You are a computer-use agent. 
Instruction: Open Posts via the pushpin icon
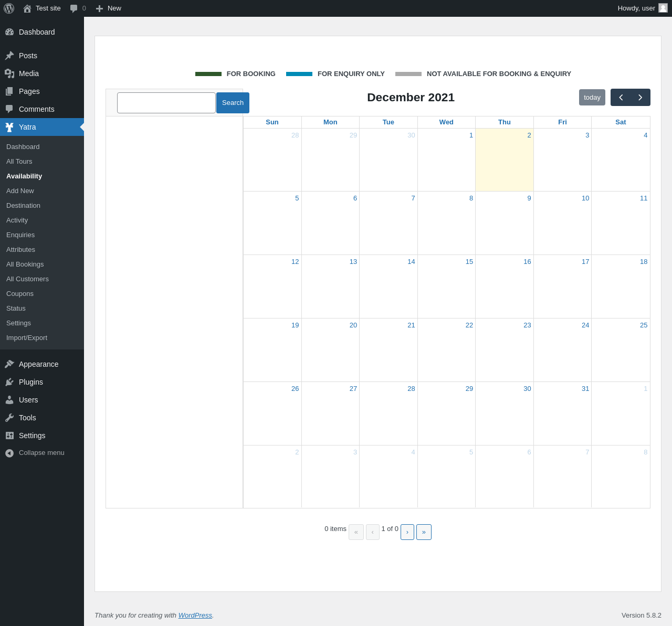pos(9,56)
